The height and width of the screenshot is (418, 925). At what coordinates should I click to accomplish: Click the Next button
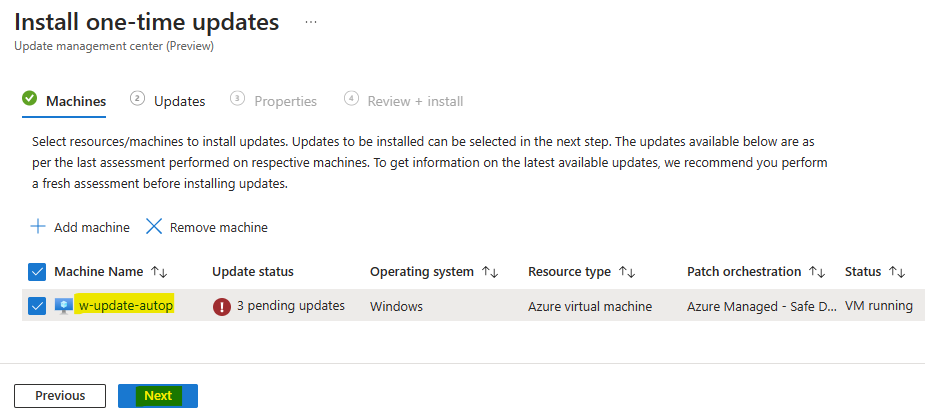click(158, 396)
